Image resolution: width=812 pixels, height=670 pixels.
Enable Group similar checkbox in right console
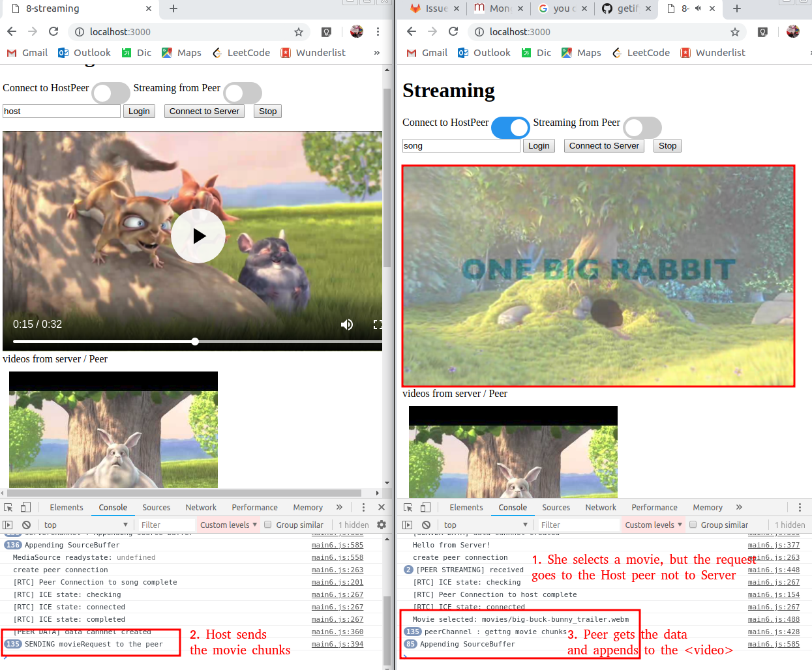click(693, 525)
